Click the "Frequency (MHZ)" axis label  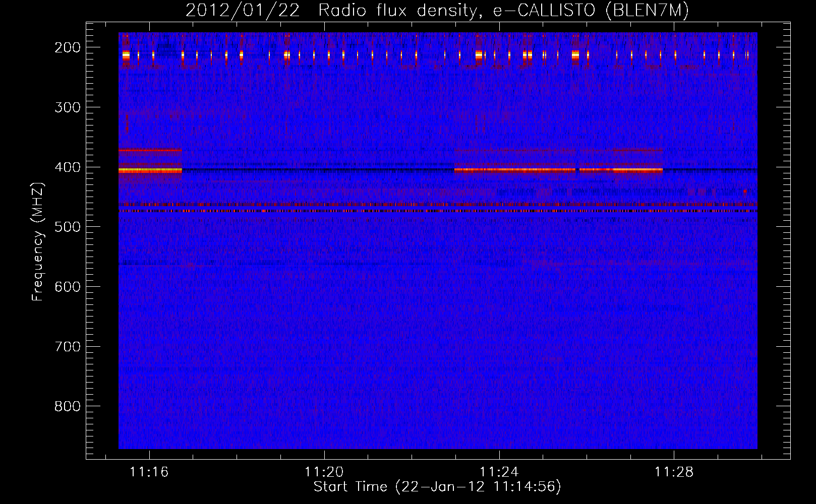[x=38, y=241]
